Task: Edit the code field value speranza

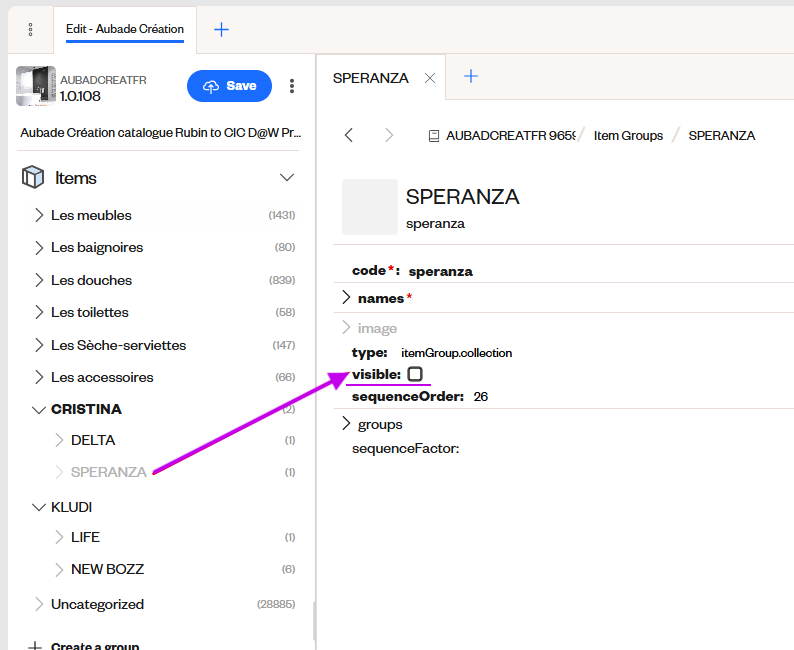Action: pyautogui.click(x=441, y=271)
